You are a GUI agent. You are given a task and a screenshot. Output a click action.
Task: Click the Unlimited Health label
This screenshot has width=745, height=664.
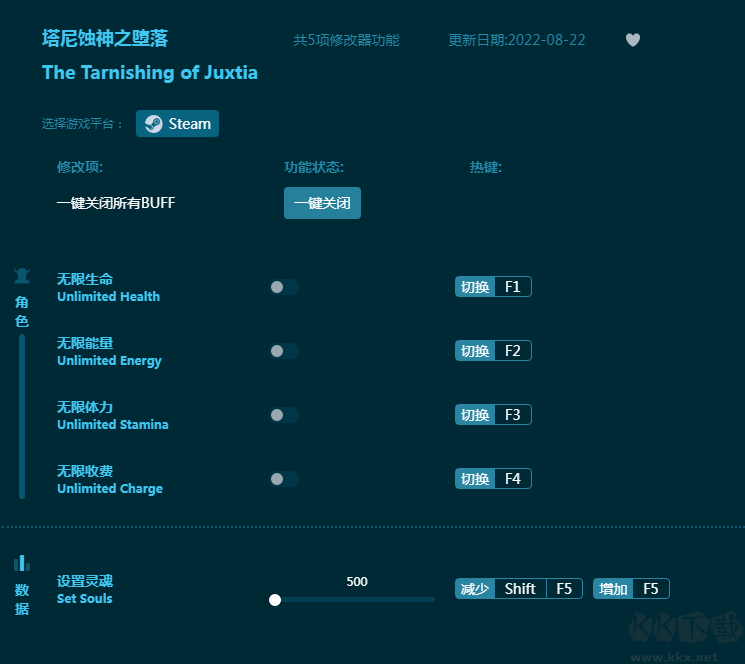pyautogui.click(x=108, y=297)
